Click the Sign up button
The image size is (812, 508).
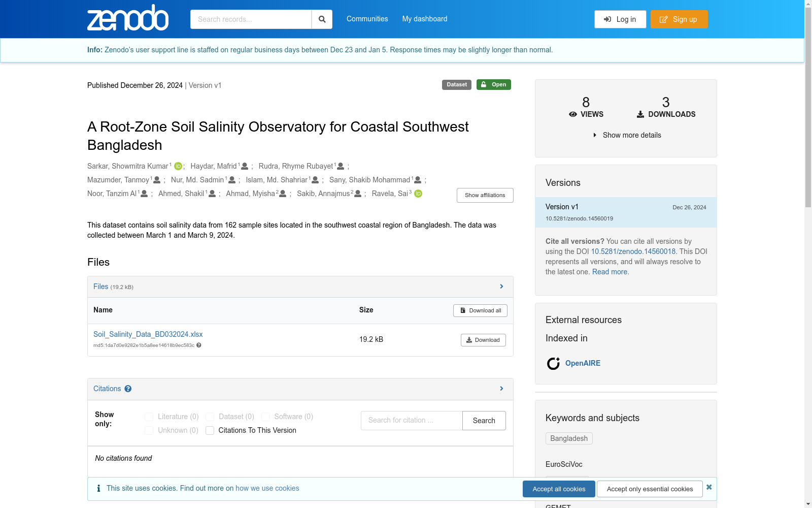point(679,19)
